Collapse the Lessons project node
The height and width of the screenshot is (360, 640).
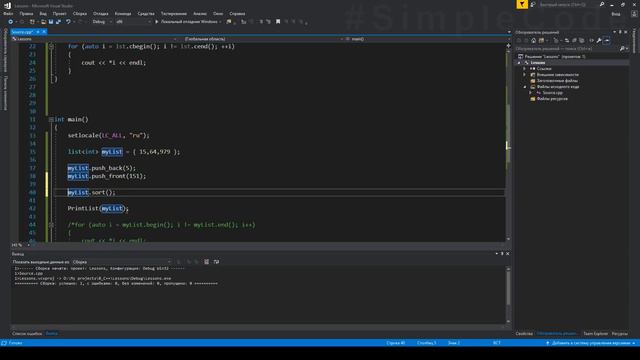pyautogui.click(x=519, y=63)
